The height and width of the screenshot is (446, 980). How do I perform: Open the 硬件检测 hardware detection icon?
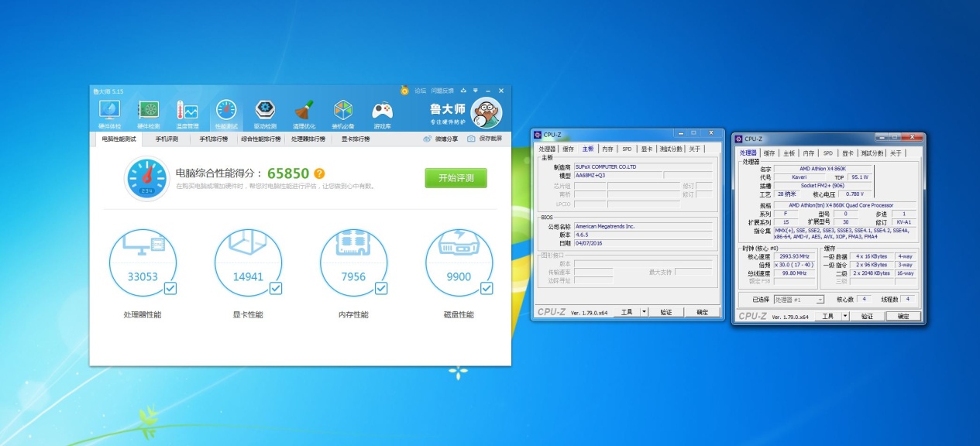(148, 115)
